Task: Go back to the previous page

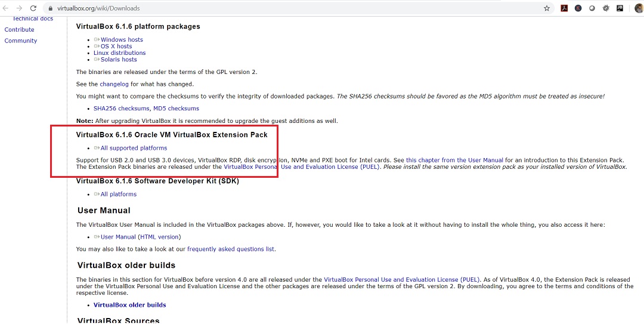Action: (x=5, y=8)
